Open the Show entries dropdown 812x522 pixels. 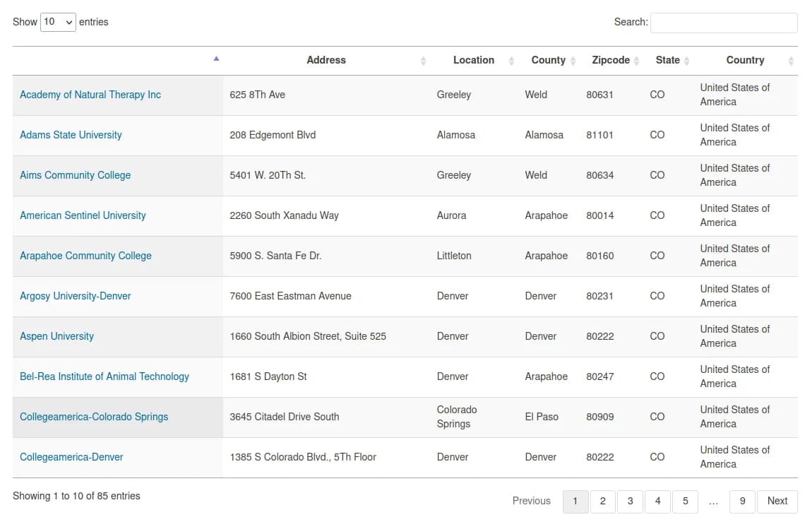point(58,22)
